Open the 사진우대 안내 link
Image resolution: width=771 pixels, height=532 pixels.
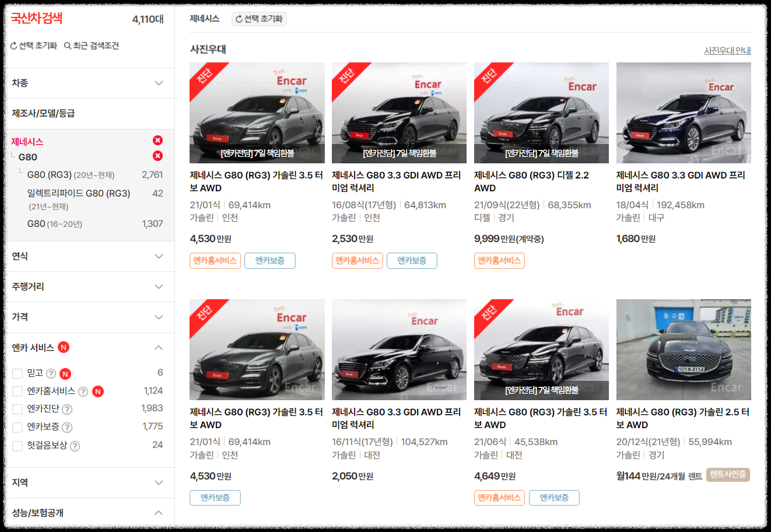pos(727,51)
